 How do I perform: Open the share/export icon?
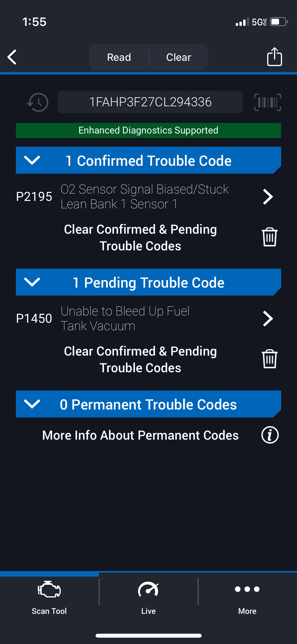pyautogui.click(x=274, y=57)
